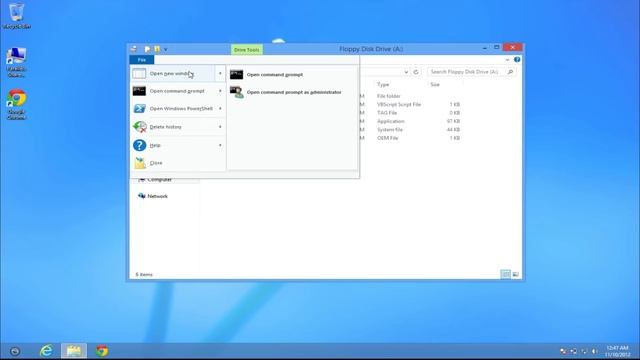Choose Close in the File menu
The image size is (640, 360).
[178, 163]
